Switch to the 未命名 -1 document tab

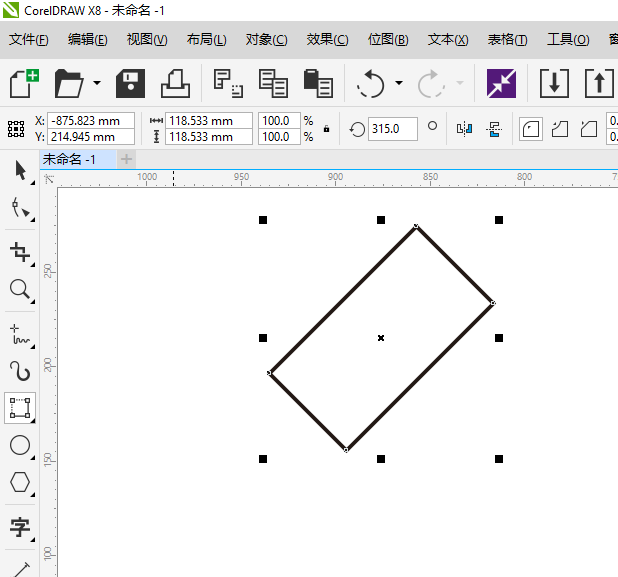click(x=70, y=159)
